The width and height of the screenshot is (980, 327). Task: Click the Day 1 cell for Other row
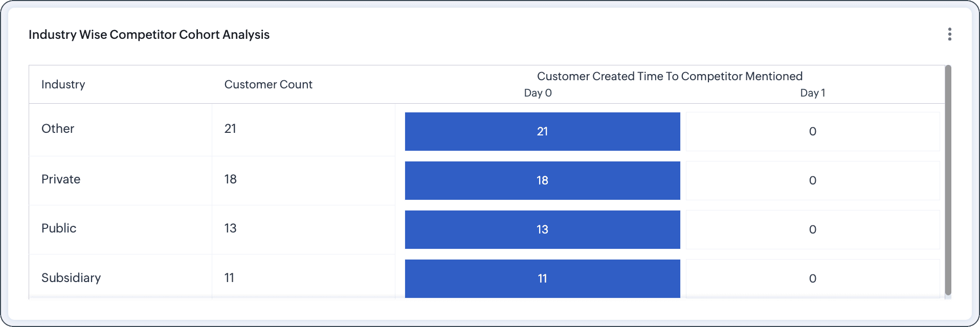[812, 131]
